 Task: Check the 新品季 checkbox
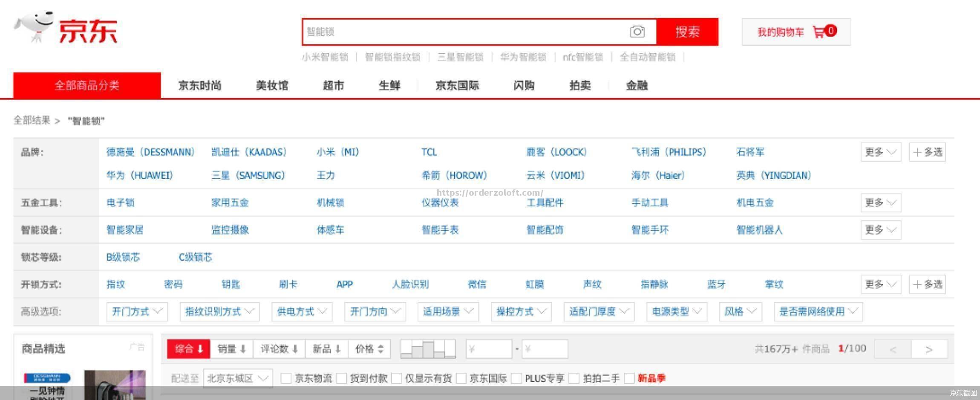[x=629, y=378]
